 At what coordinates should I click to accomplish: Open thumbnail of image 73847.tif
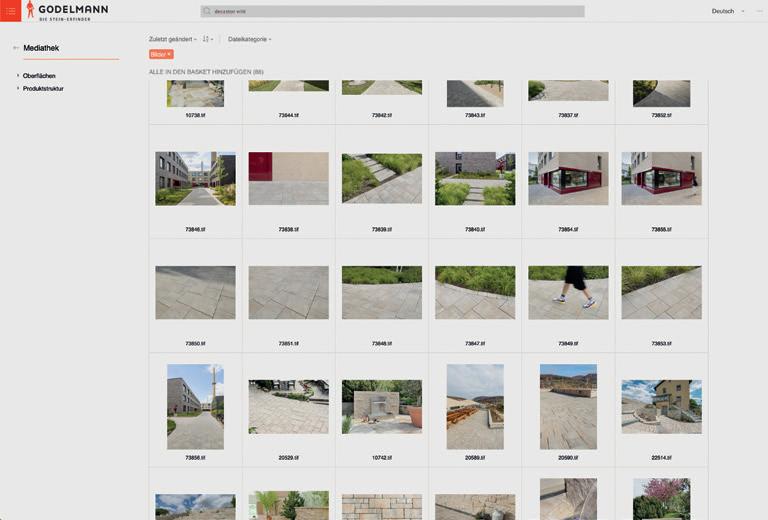tap(475, 292)
